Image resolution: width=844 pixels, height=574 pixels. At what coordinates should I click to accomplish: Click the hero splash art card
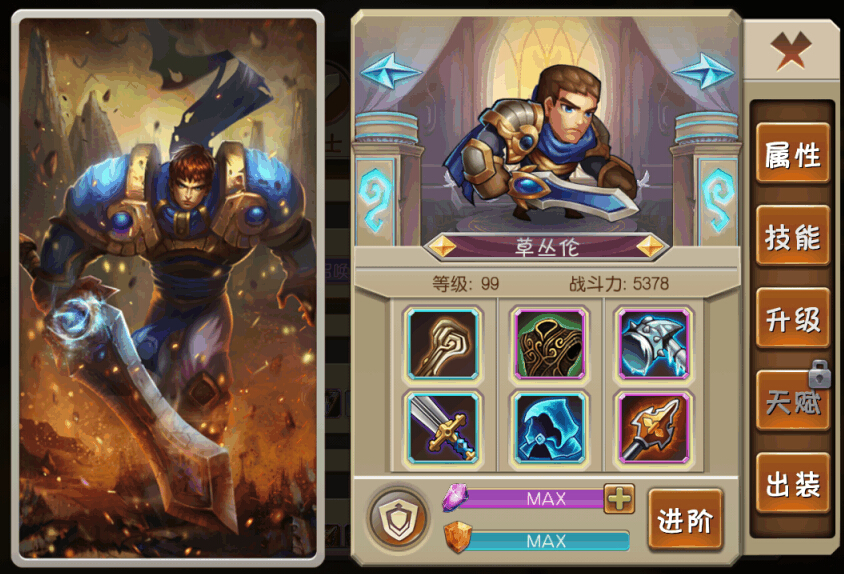(x=168, y=288)
